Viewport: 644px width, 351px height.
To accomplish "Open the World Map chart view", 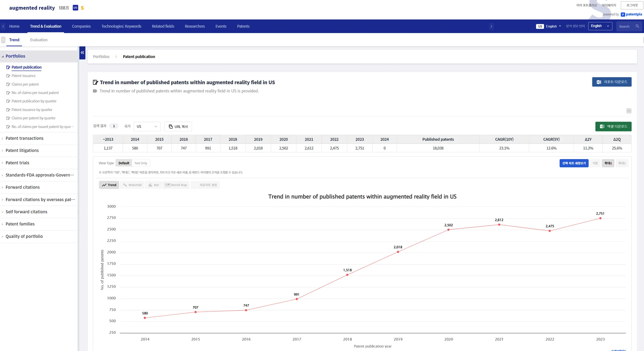I will coord(176,185).
